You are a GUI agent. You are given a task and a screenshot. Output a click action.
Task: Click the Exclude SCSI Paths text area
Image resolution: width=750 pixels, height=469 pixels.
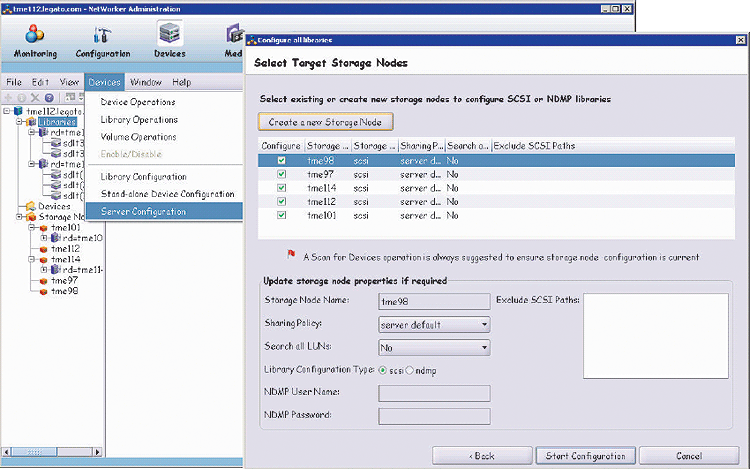pos(656,336)
